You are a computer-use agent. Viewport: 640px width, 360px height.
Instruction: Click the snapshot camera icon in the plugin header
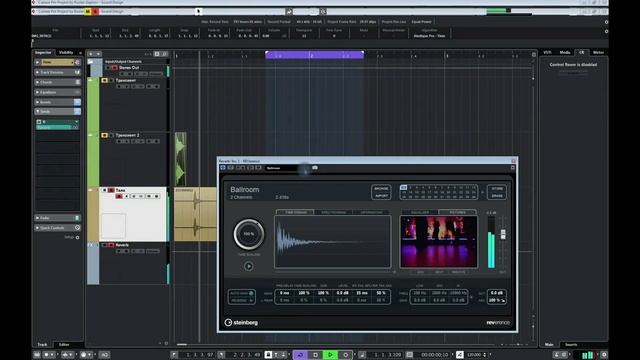315,168
